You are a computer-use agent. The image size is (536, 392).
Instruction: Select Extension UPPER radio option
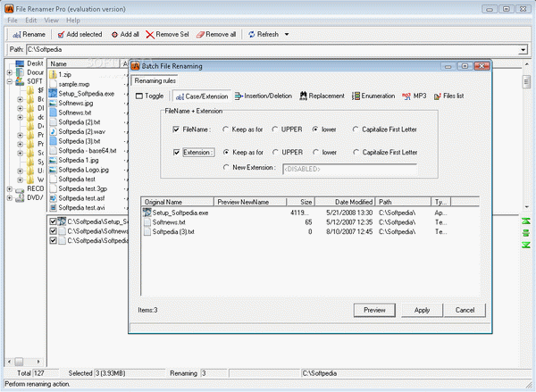point(275,153)
